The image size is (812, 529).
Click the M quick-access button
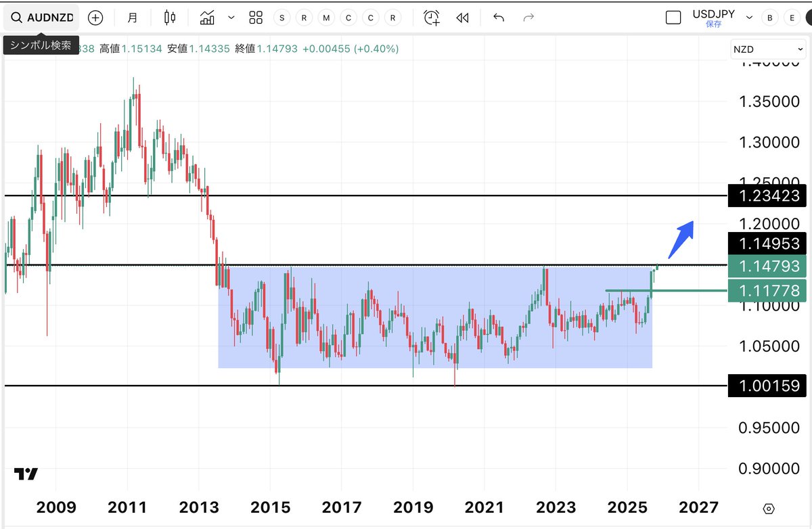click(327, 18)
